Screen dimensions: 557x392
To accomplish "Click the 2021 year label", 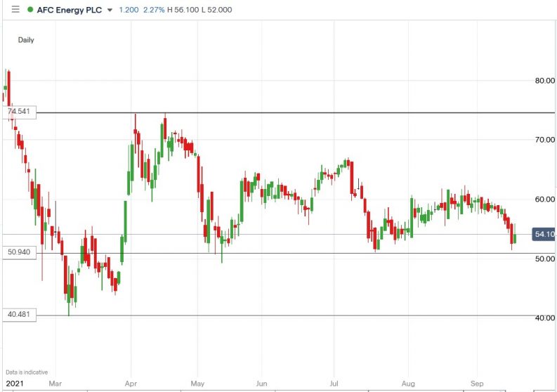I will (14, 384).
